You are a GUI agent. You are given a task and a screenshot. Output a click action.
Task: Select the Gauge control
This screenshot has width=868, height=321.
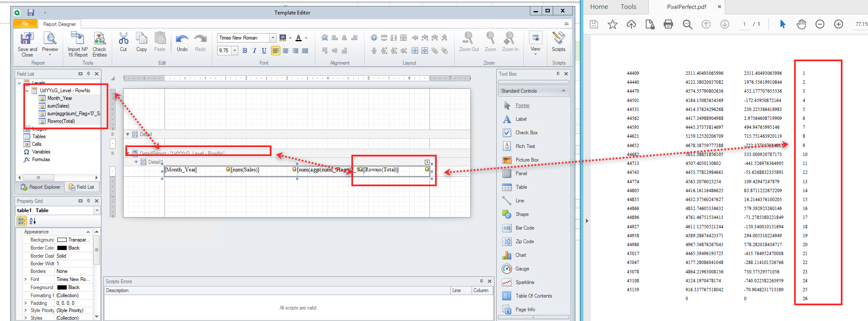pyautogui.click(x=522, y=269)
